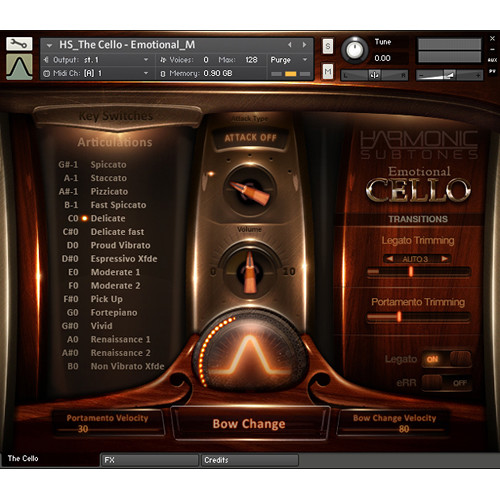Viewport: 500px width, 500px height.
Task: Mute the instrument with M button
Action: coord(328,71)
